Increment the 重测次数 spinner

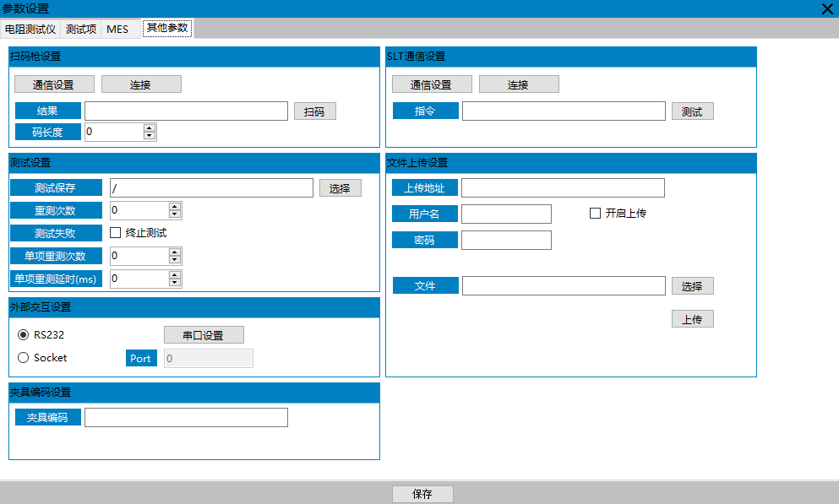coord(175,206)
